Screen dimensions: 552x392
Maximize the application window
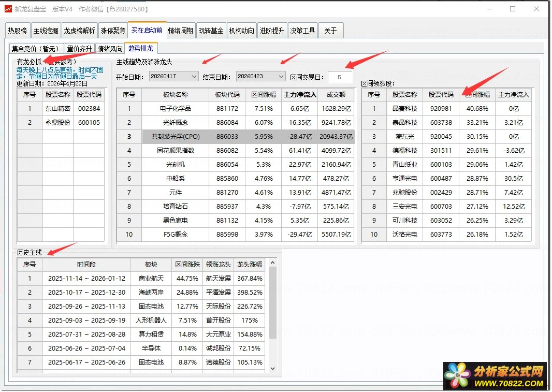pos(512,9)
